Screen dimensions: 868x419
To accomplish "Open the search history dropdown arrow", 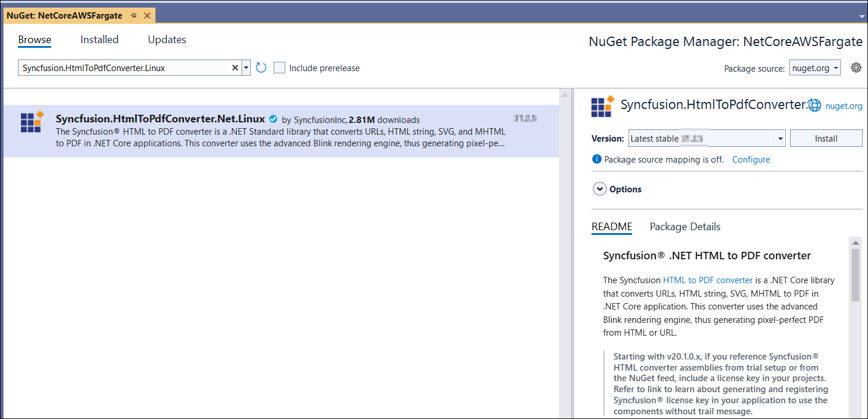I will [x=246, y=68].
